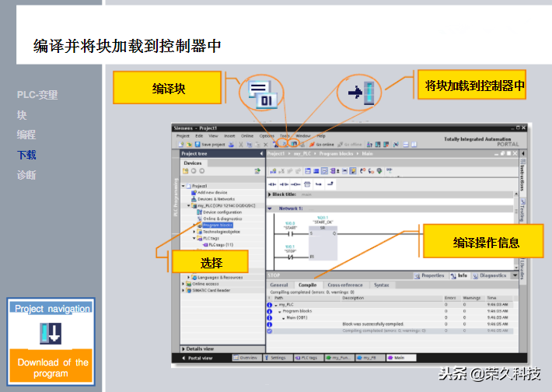Click the Go online button

tap(321, 145)
